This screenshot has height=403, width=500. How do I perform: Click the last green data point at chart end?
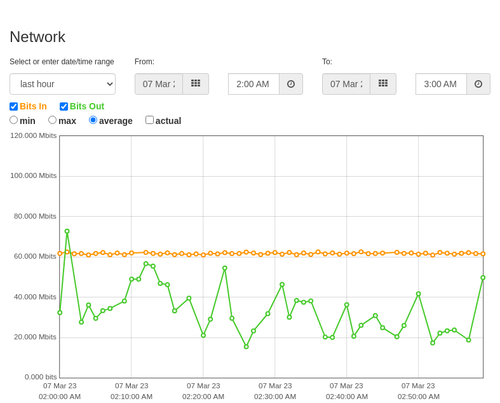tap(483, 278)
